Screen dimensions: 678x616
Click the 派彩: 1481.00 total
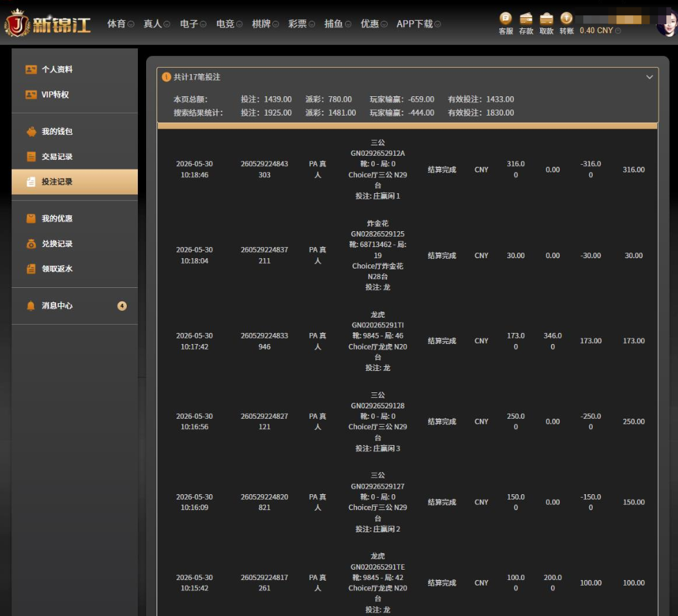click(330, 113)
